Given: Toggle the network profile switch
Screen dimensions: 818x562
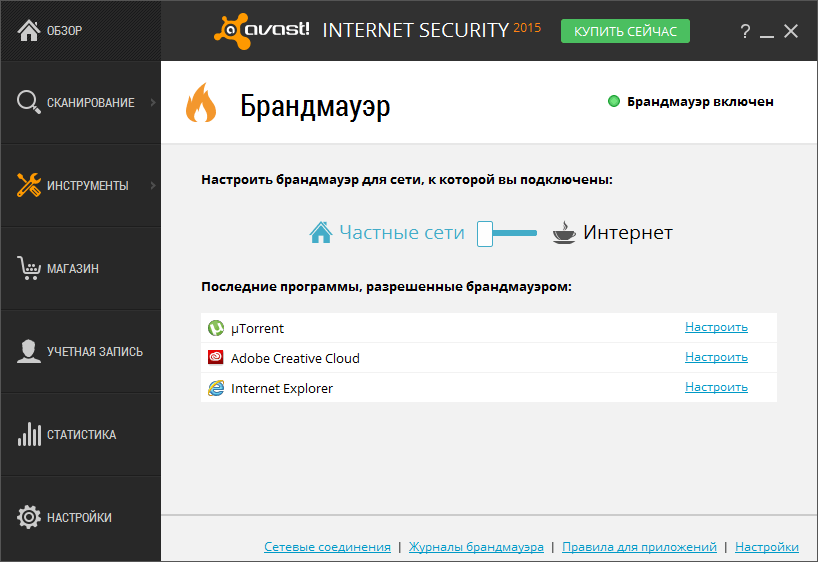Looking at the screenshot, I should coord(507,233).
